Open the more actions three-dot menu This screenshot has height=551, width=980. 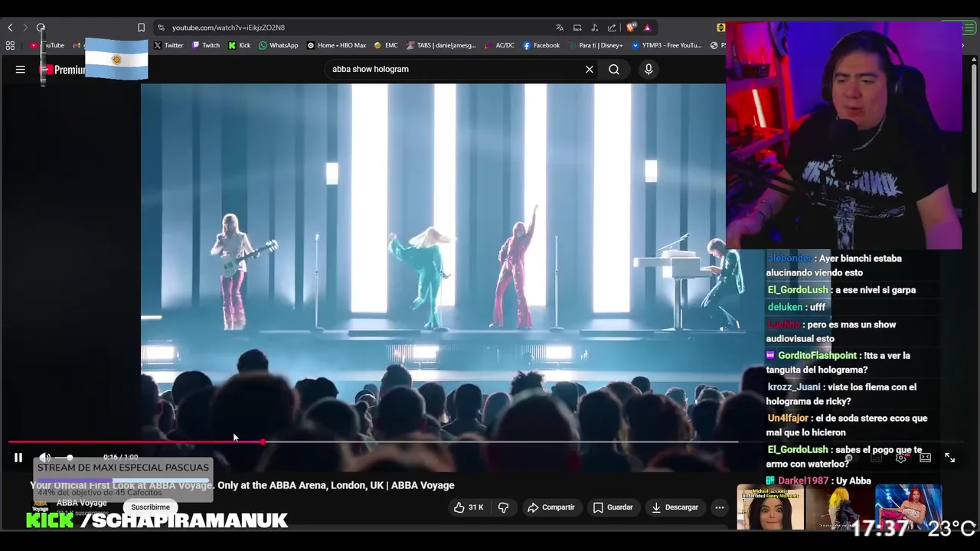point(719,507)
